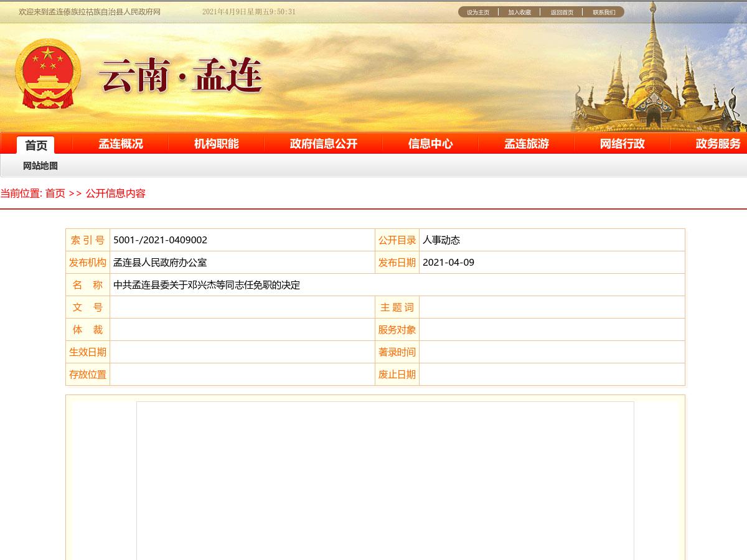The height and width of the screenshot is (560, 747).
Task: Click the welcome text 欢迎来到孟连傣族拉祜族自治县人民政府网
Action: coord(90,12)
